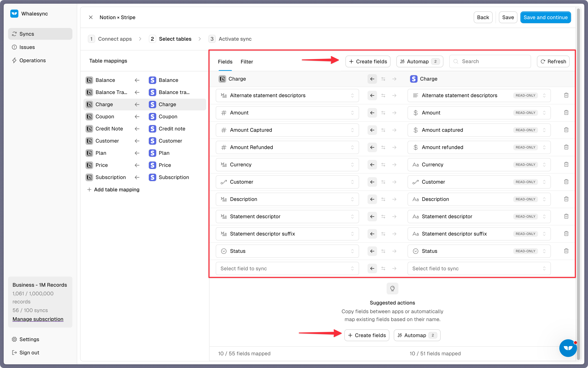Image resolution: width=588 pixels, height=368 pixels.
Task: Set Currency field sync direction to left
Action: pos(372,164)
